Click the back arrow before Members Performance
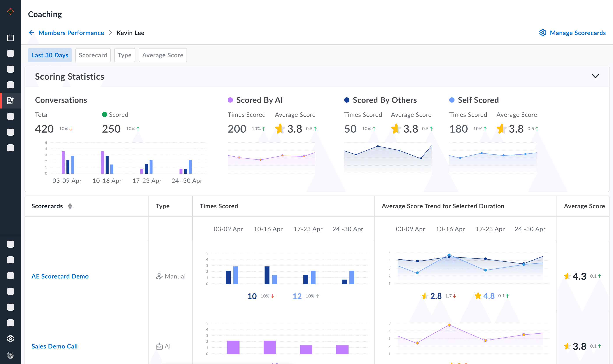The height and width of the screenshot is (364, 613). click(32, 33)
